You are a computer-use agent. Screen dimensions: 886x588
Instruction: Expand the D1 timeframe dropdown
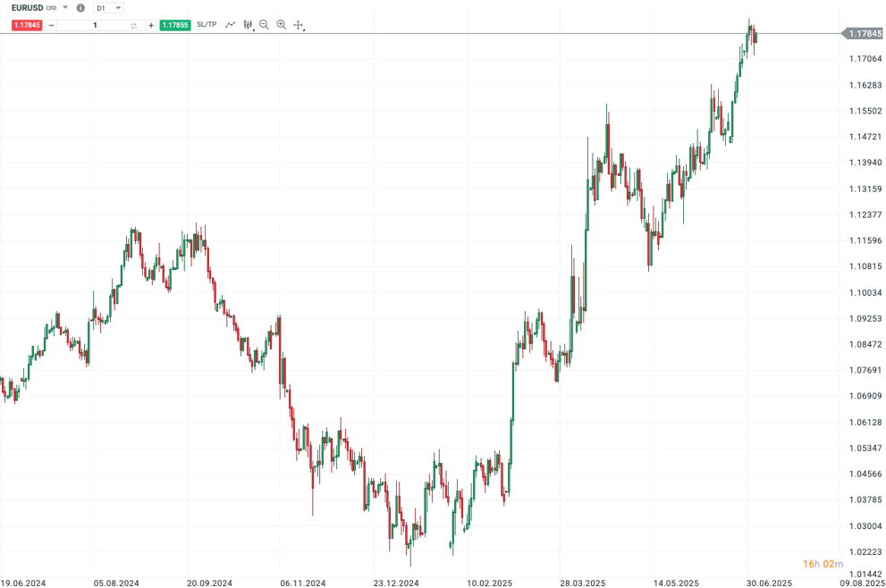click(118, 7)
